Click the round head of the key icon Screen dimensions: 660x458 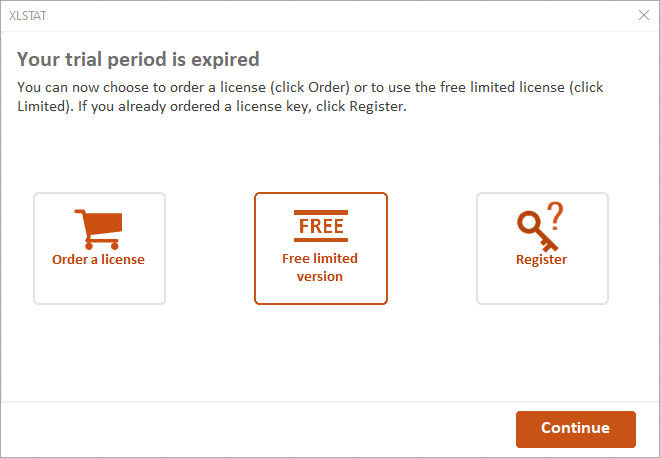click(528, 222)
